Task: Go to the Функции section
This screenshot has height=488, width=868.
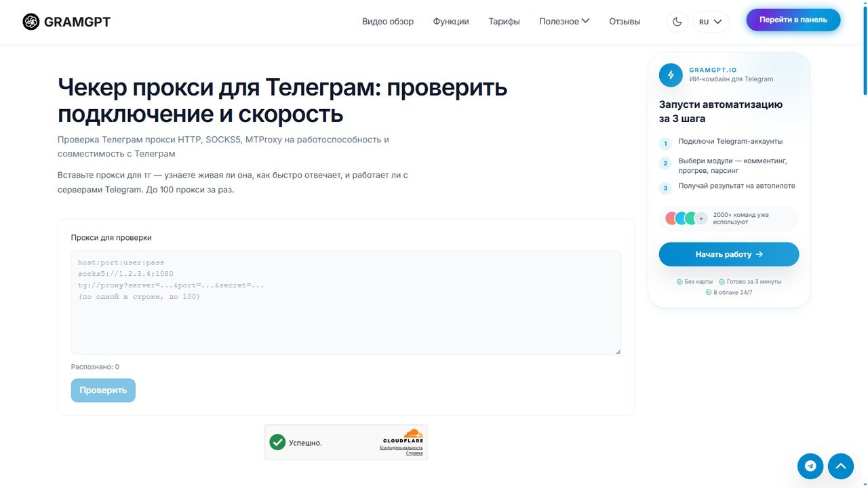Action: click(x=451, y=22)
